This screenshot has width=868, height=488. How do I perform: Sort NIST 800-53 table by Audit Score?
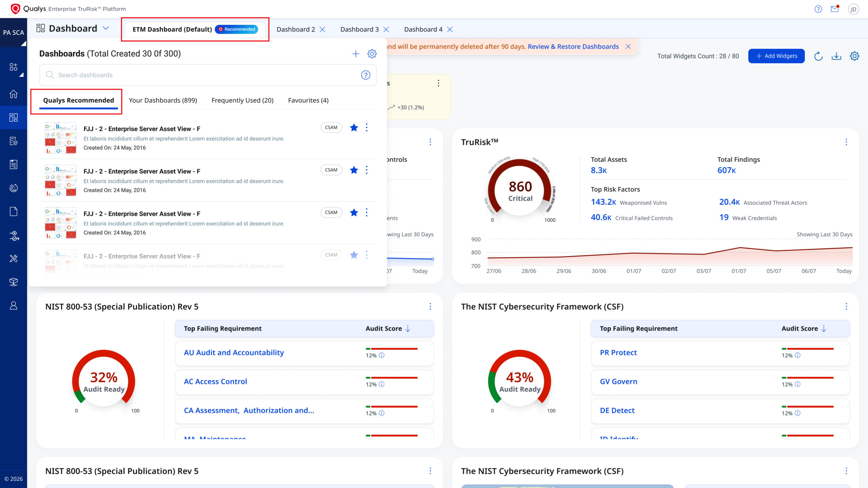[388, 328]
